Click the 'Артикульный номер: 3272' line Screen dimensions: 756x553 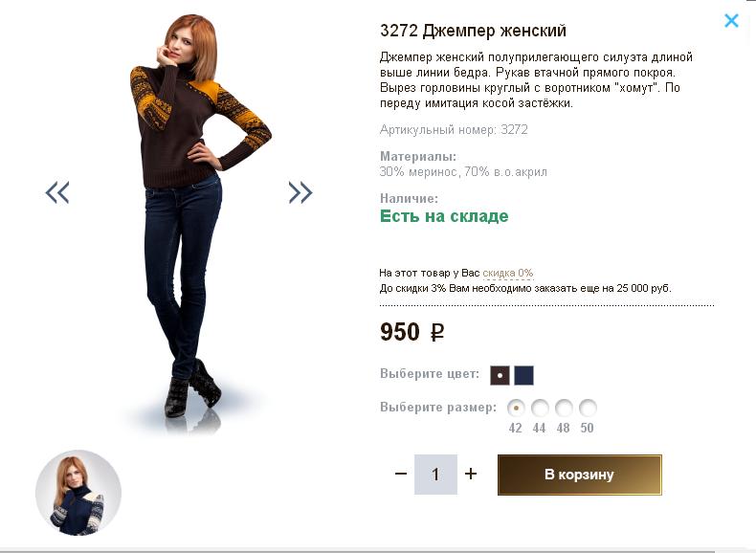coord(454,129)
